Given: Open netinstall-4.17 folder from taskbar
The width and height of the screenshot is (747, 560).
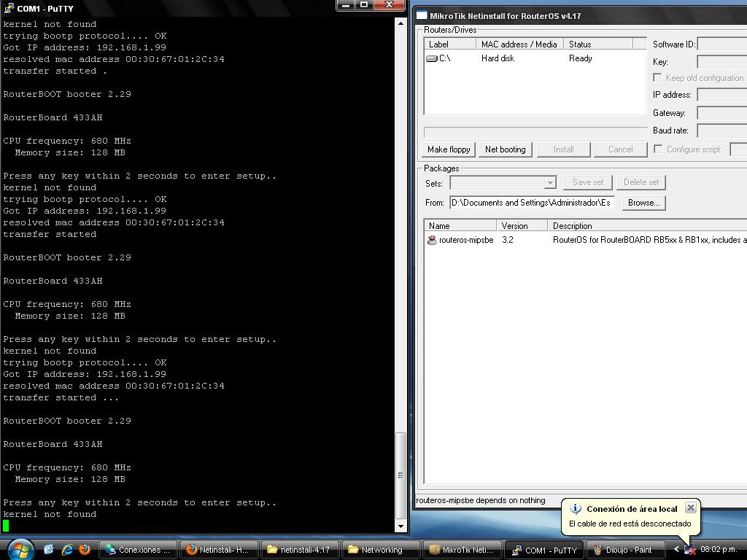Looking at the screenshot, I should tap(300, 550).
